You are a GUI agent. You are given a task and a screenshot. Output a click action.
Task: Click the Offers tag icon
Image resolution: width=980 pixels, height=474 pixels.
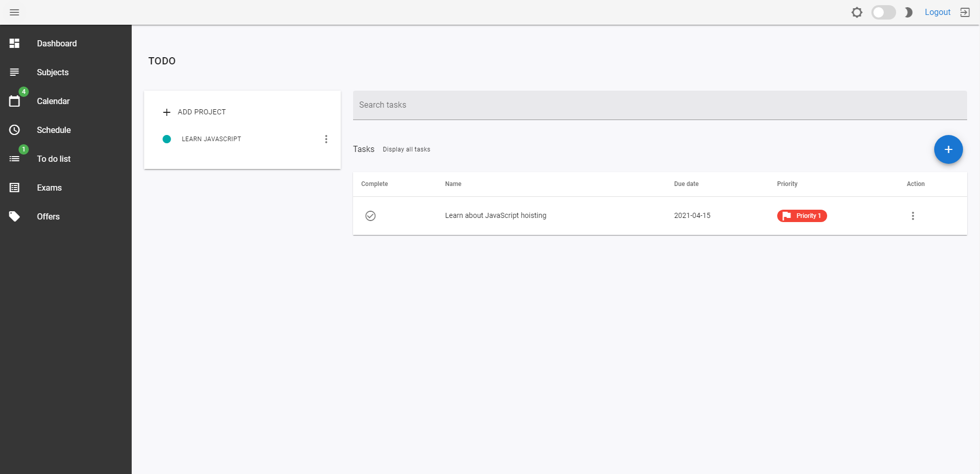click(14, 216)
